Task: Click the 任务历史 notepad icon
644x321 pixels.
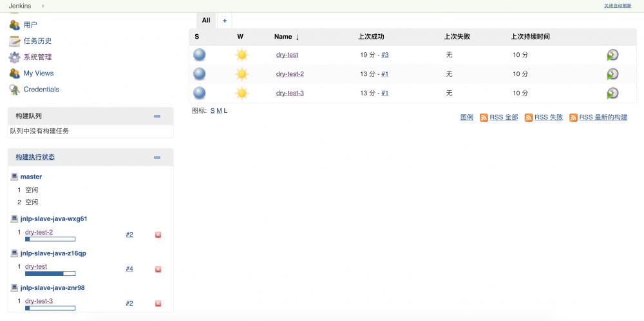Action: click(x=14, y=41)
